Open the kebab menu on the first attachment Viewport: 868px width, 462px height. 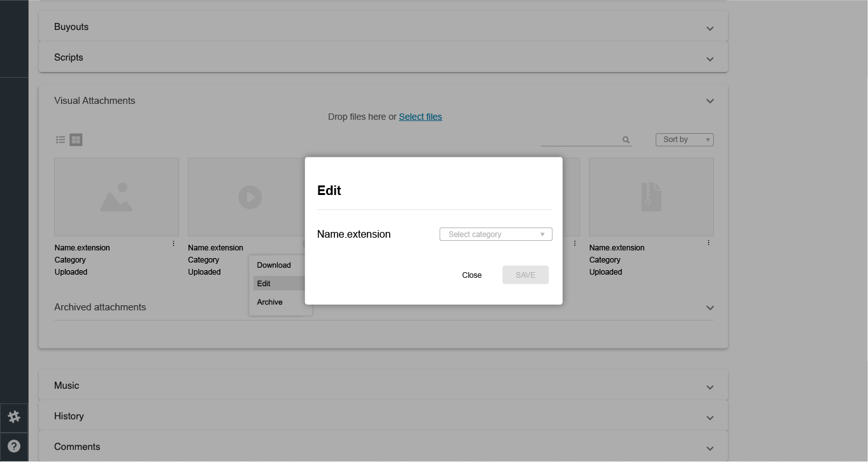point(173,243)
